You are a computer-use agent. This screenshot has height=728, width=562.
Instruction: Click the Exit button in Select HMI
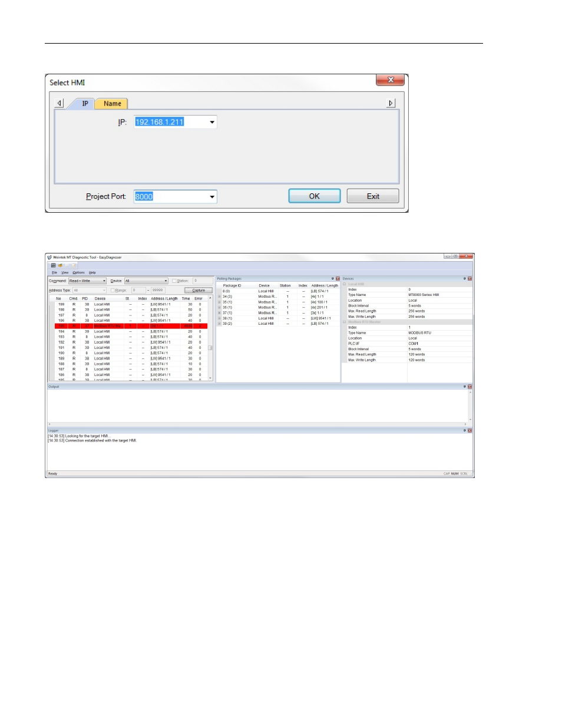(x=373, y=196)
